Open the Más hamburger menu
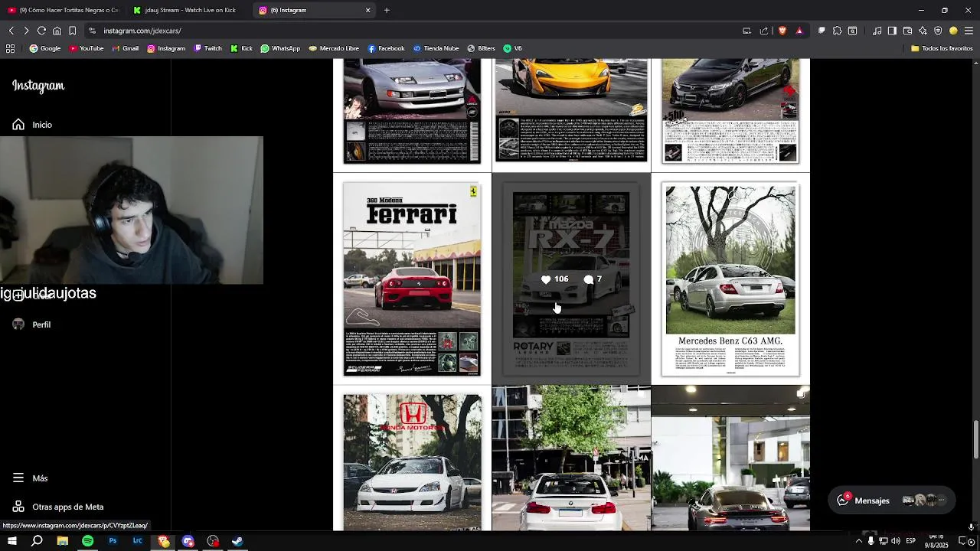 pyautogui.click(x=18, y=478)
